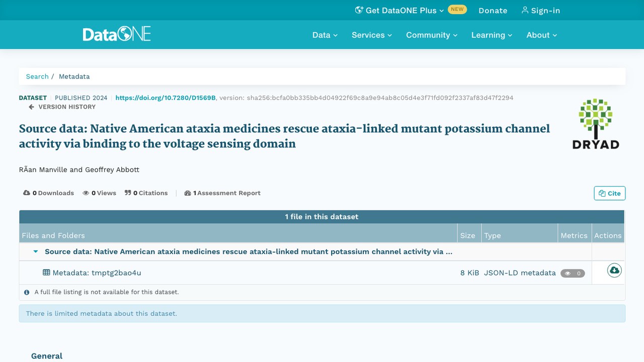Click the NEW badge in top bar
This screenshot has width=644, height=362.
[x=457, y=9]
